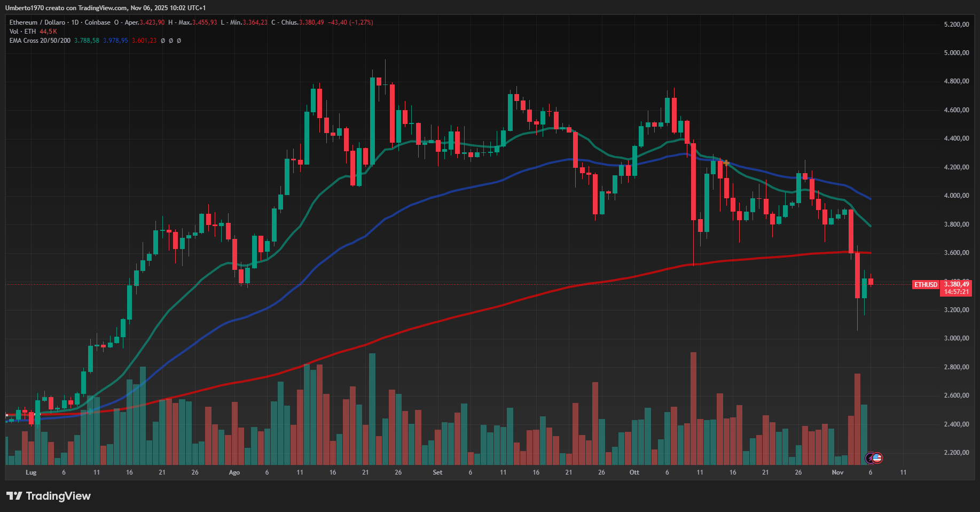This screenshot has width=980, height=512.
Task: Click the change value −43,40 (−1,27%)
Action: 350,22
